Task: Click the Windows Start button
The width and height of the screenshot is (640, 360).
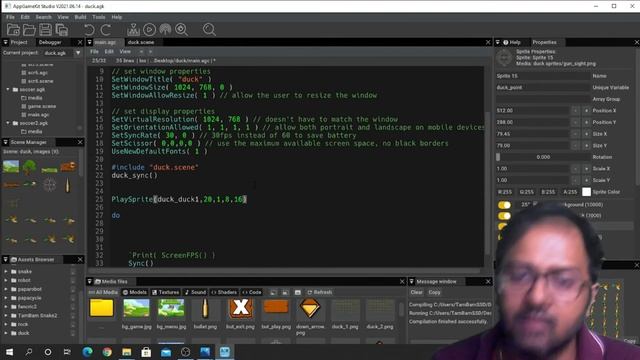Action: (9, 352)
